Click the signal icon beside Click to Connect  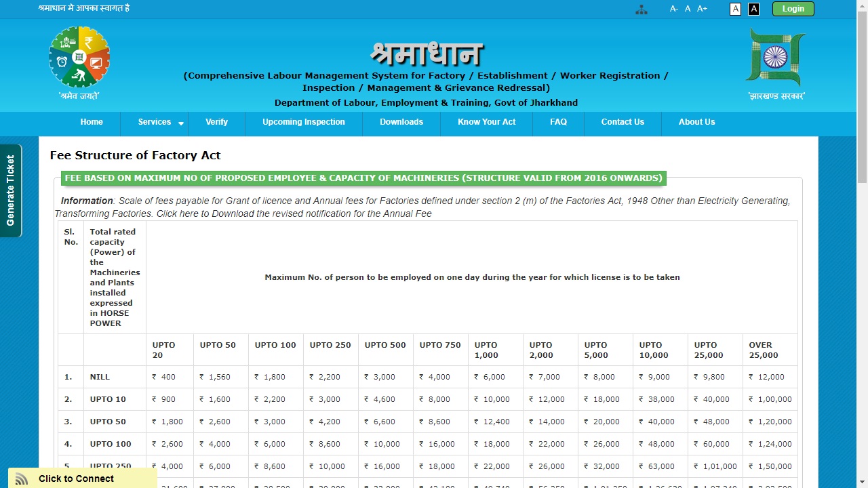[21, 479]
